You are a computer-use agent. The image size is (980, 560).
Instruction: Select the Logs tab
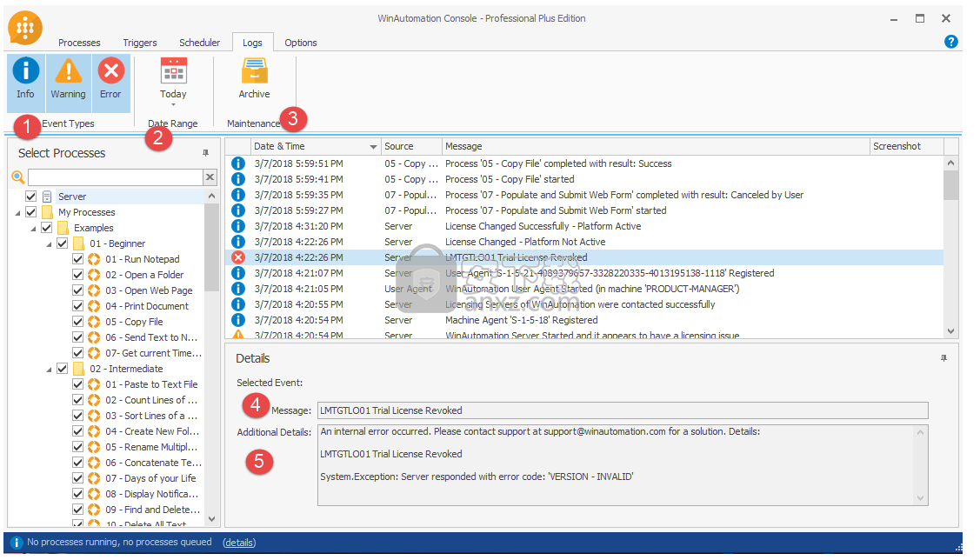[x=252, y=43]
